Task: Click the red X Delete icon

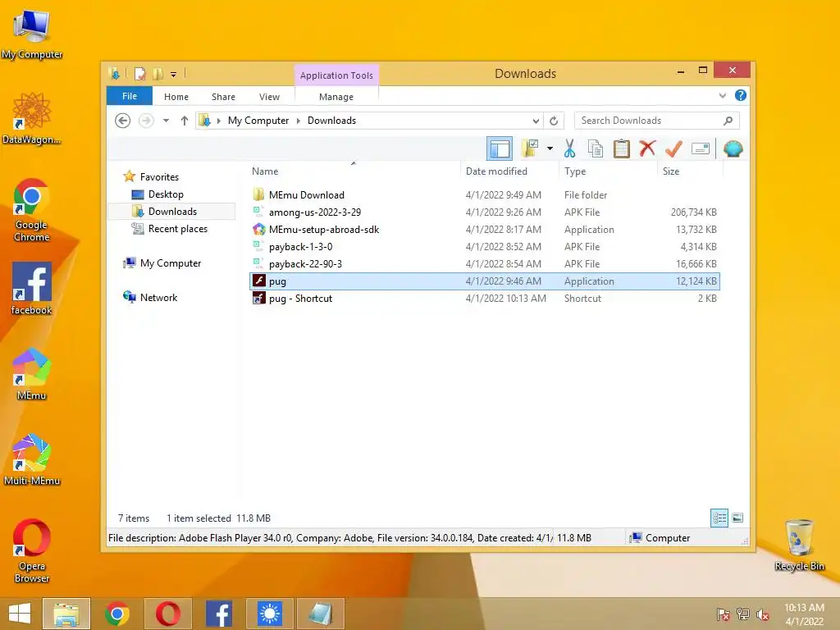Action: point(647,148)
